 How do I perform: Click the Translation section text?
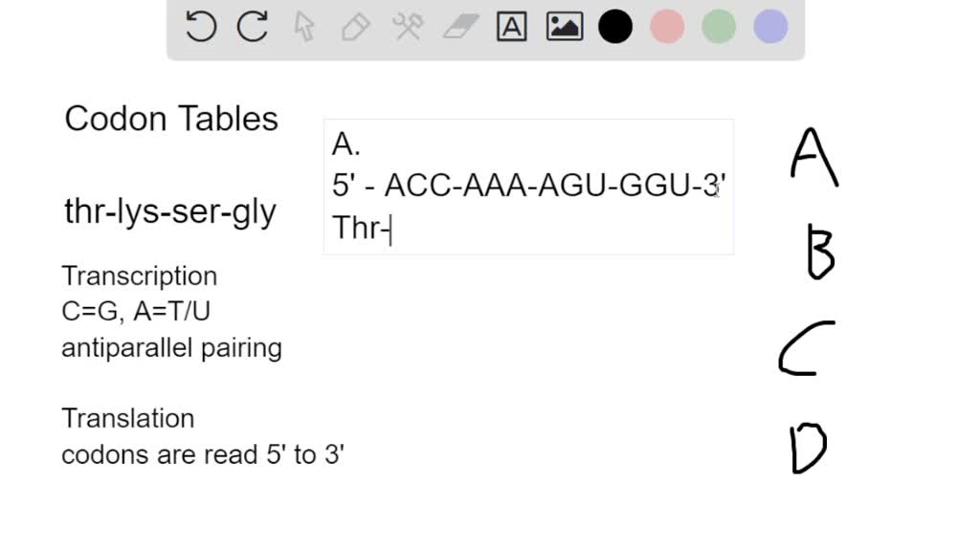coord(127,418)
